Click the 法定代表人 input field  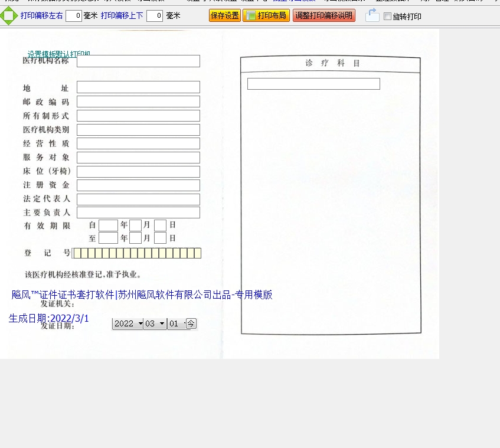point(138,200)
